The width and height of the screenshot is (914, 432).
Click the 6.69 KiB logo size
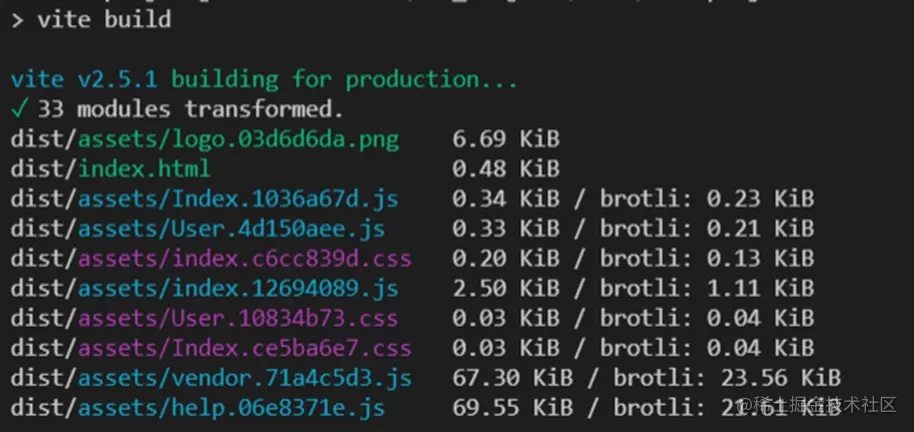(505, 138)
